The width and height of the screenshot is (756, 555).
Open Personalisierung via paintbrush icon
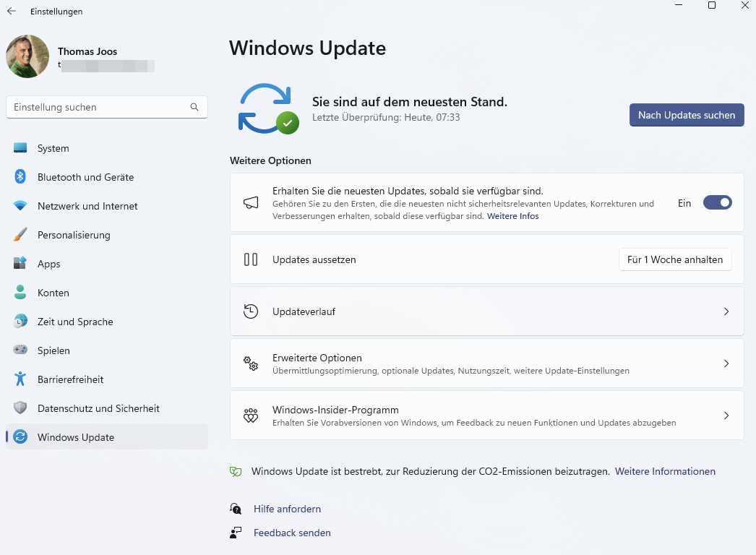(19, 235)
